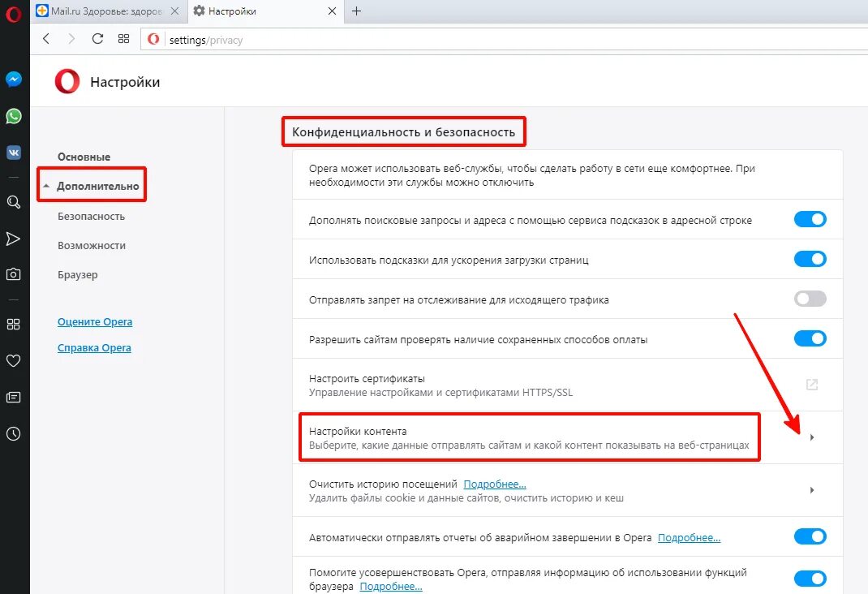868x594 pixels.
Task: Close the Настройки tab
Action: pos(332,11)
